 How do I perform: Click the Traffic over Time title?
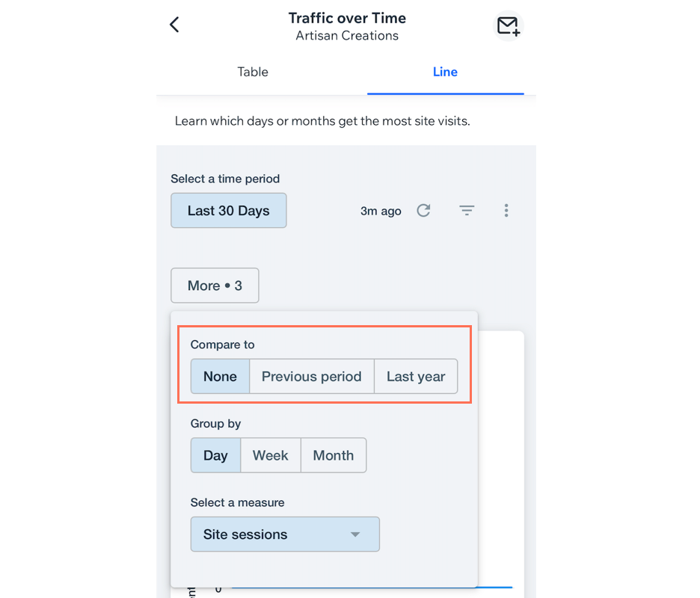347,18
